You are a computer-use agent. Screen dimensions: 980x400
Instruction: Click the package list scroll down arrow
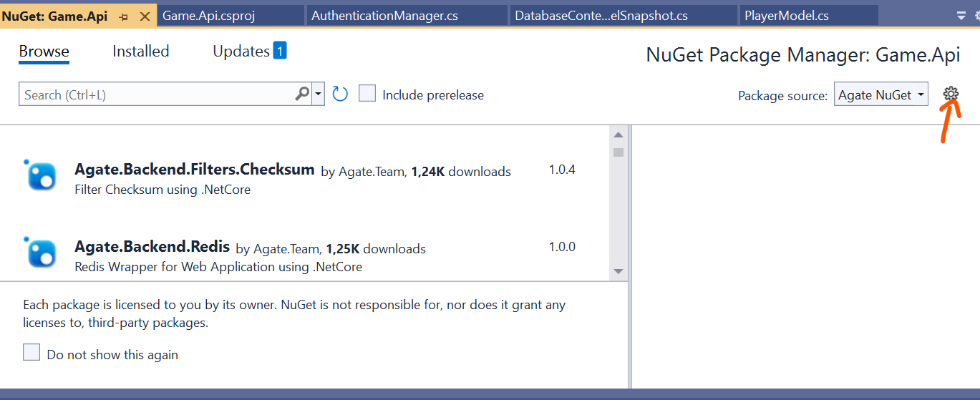[618, 272]
